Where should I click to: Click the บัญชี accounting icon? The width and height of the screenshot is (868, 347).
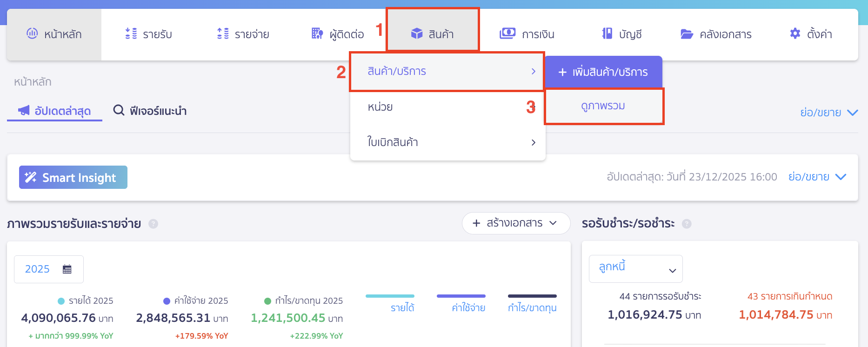[x=606, y=33]
